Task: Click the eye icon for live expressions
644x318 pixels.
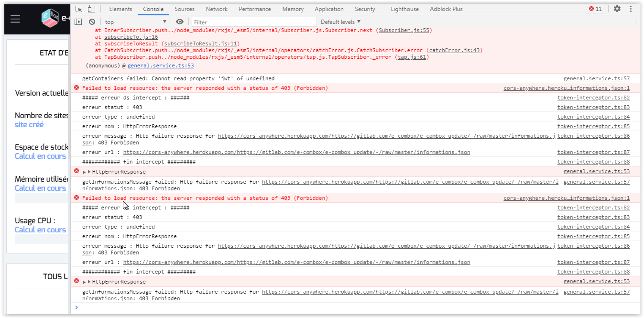Action: click(180, 22)
